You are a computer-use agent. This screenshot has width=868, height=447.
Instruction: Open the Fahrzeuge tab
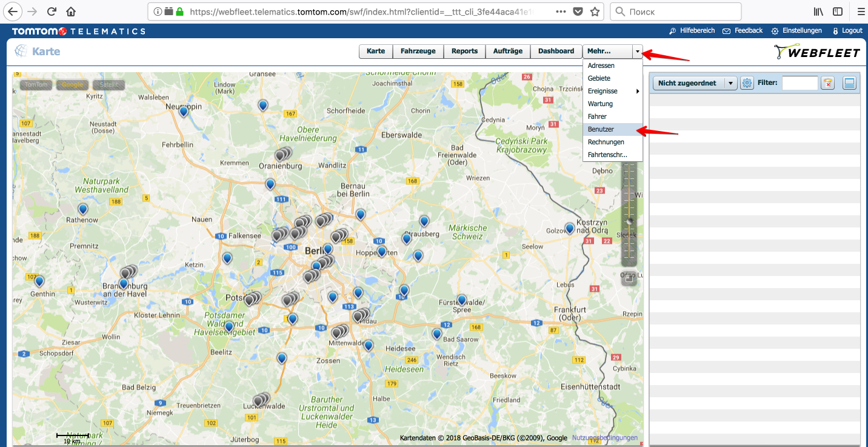418,52
